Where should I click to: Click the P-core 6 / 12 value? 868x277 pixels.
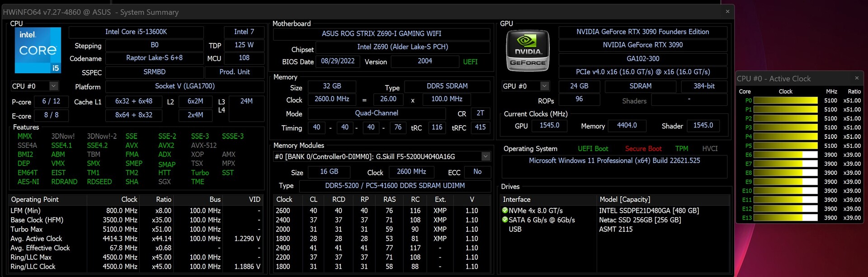[x=51, y=101]
